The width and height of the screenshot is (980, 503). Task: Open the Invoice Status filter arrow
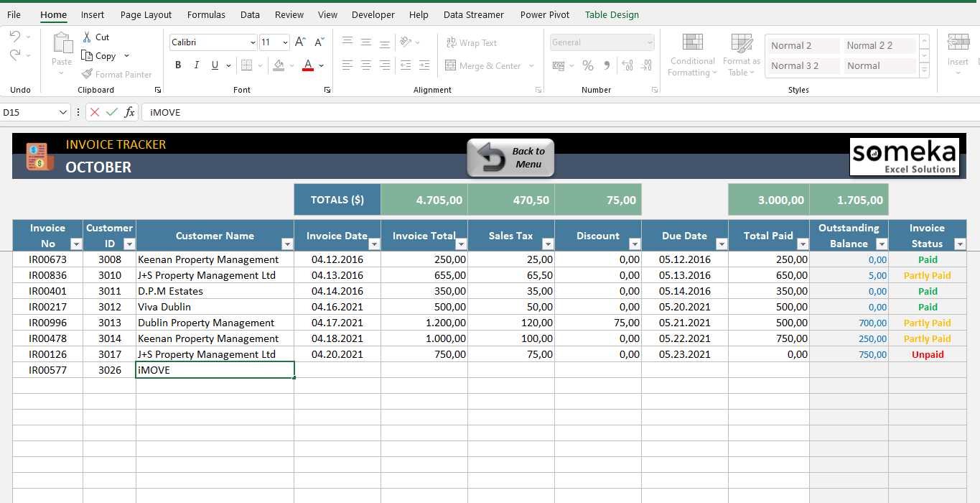point(960,244)
